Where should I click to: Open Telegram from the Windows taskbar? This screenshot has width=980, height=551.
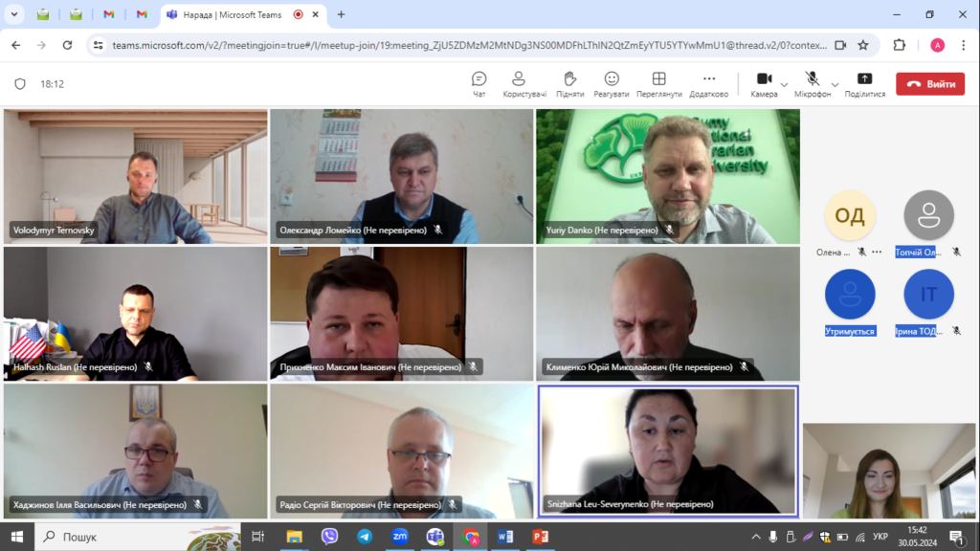tap(365, 537)
